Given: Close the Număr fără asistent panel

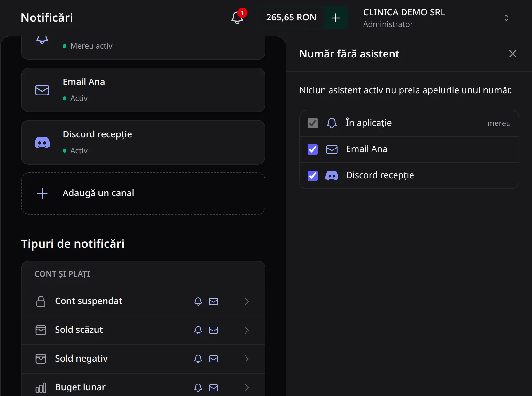Looking at the screenshot, I should [512, 54].
